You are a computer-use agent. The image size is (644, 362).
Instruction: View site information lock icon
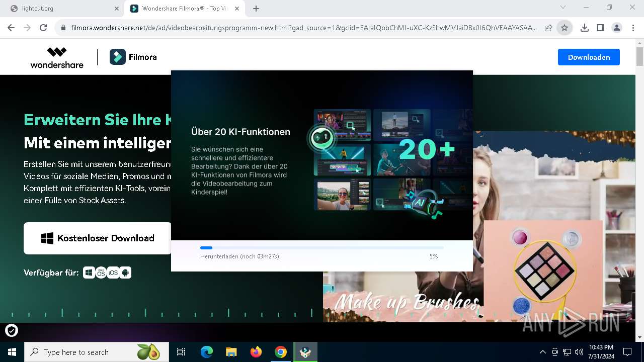[x=63, y=28]
